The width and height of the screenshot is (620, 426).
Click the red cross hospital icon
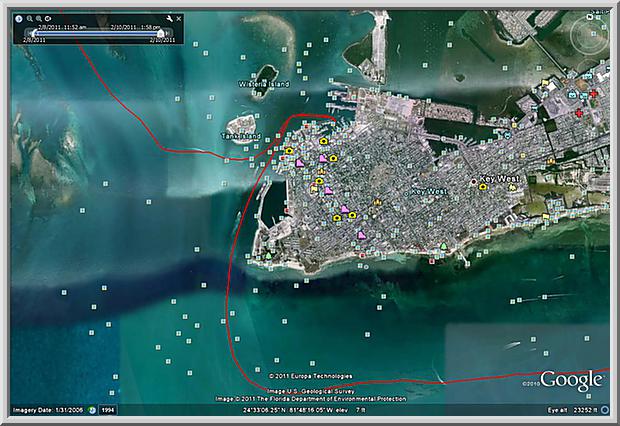pyautogui.click(x=594, y=93)
